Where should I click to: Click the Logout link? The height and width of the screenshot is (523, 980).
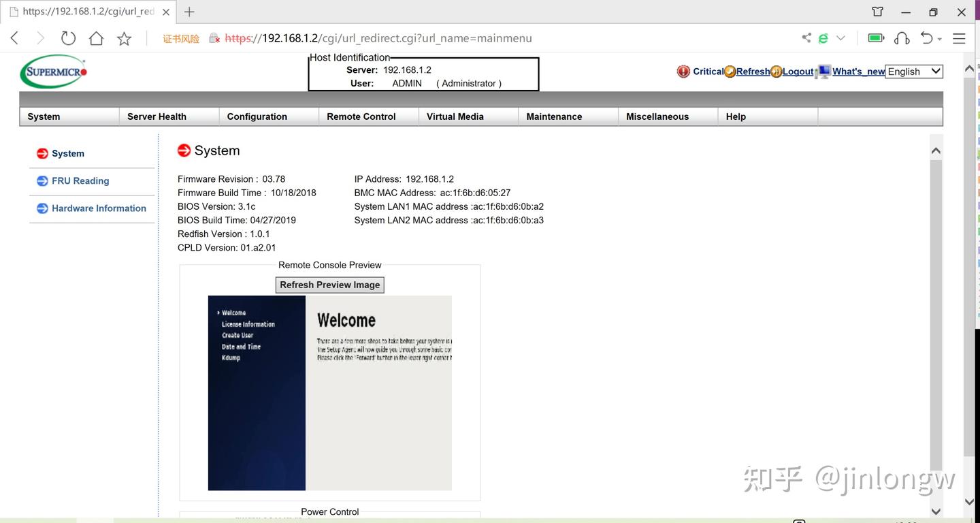point(798,72)
